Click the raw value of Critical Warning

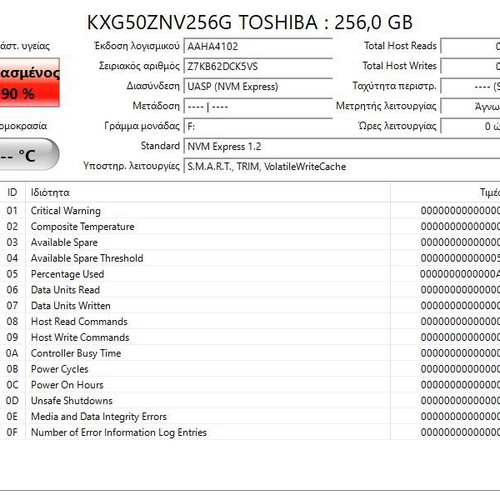(460, 210)
